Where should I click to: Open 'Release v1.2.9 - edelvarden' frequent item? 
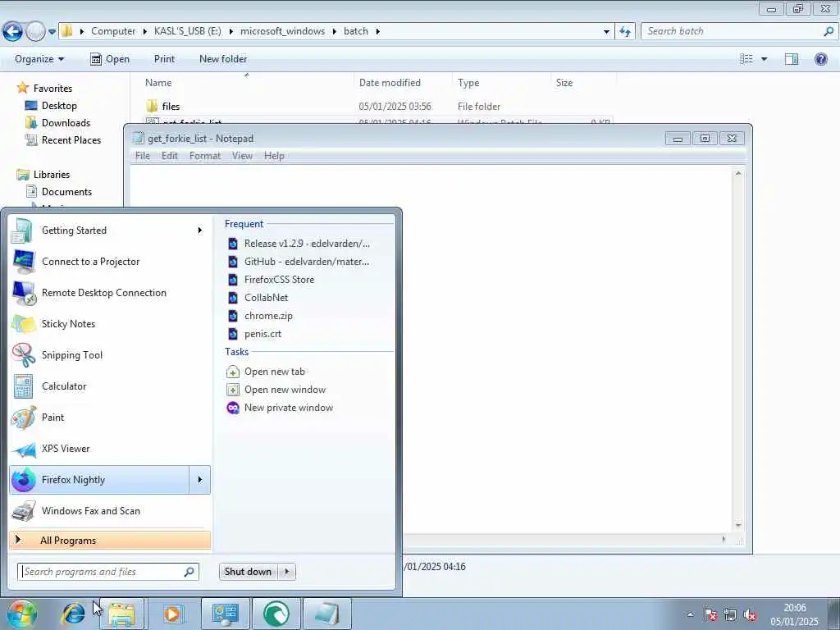(307, 243)
